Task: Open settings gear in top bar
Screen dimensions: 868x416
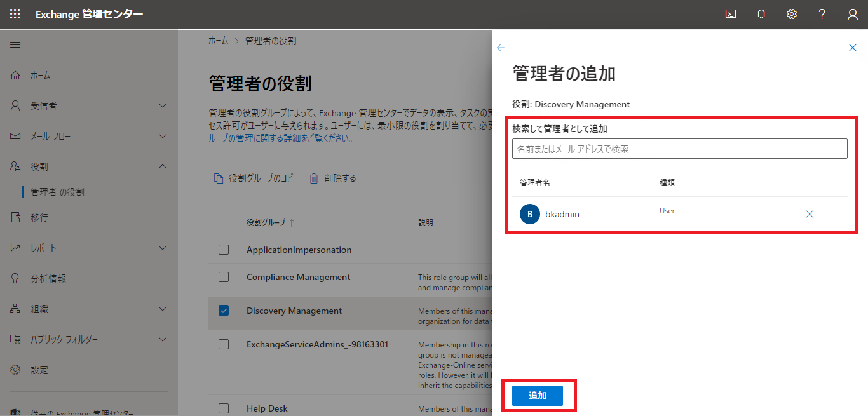Action: pyautogui.click(x=792, y=14)
